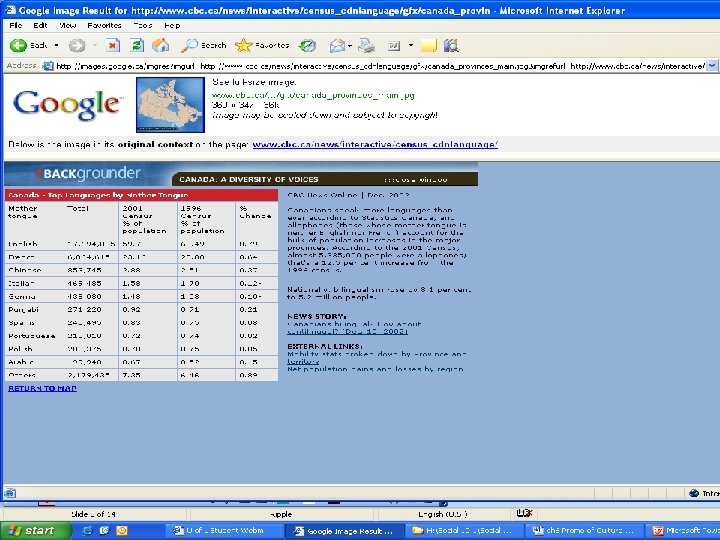Click the Internet Explorer quick launch icon
The width and height of the screenshot is (720, 540).
(x=87, y=530)
